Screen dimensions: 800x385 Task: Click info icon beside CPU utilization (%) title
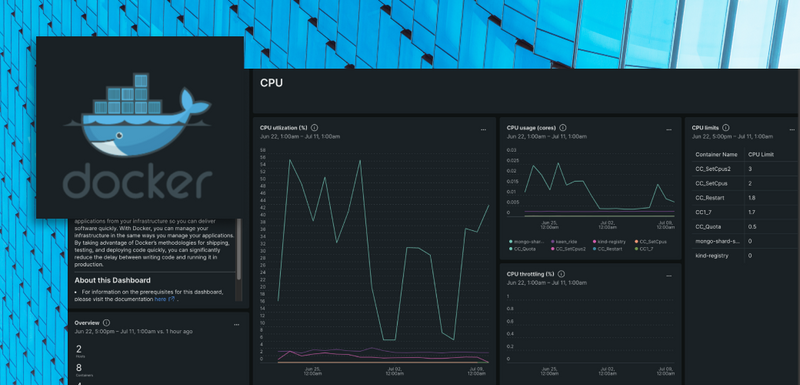point(314,128)
